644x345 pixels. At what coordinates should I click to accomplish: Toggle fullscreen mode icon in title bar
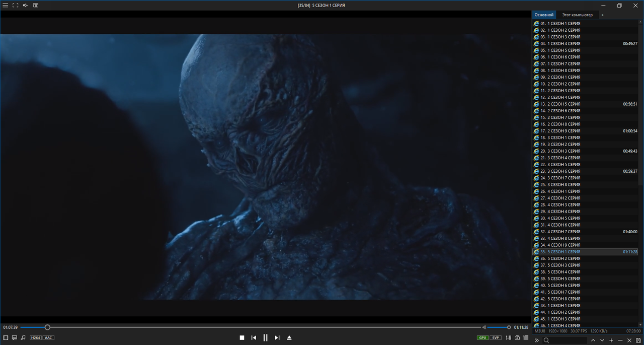pyautogui.click(x=15, y=5)
